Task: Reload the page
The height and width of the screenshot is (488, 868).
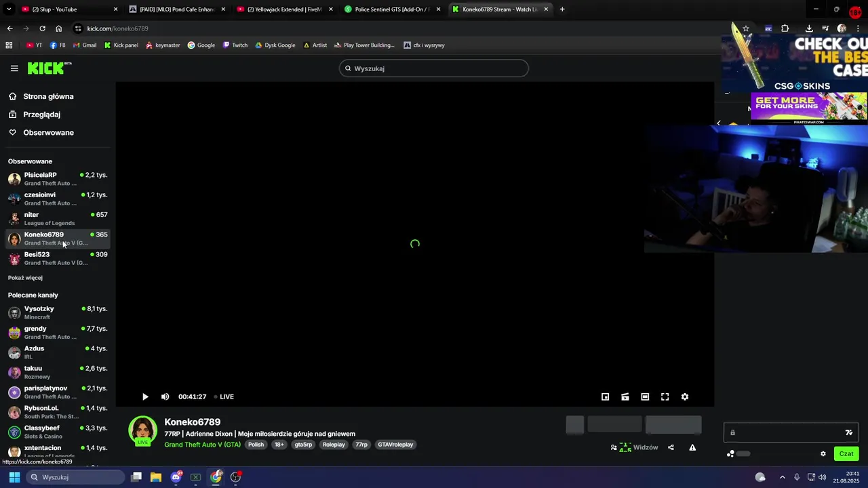Action: coord(42,28)
